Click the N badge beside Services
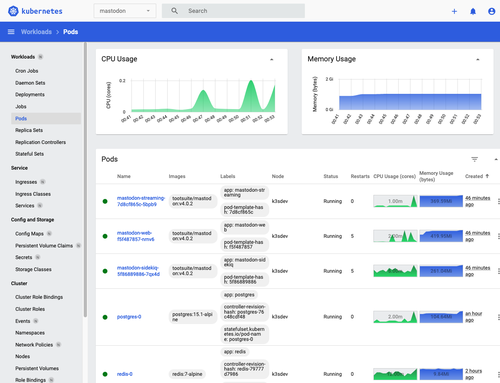The width and height of the screenshot is (500, 383). [x=40, y=205]
